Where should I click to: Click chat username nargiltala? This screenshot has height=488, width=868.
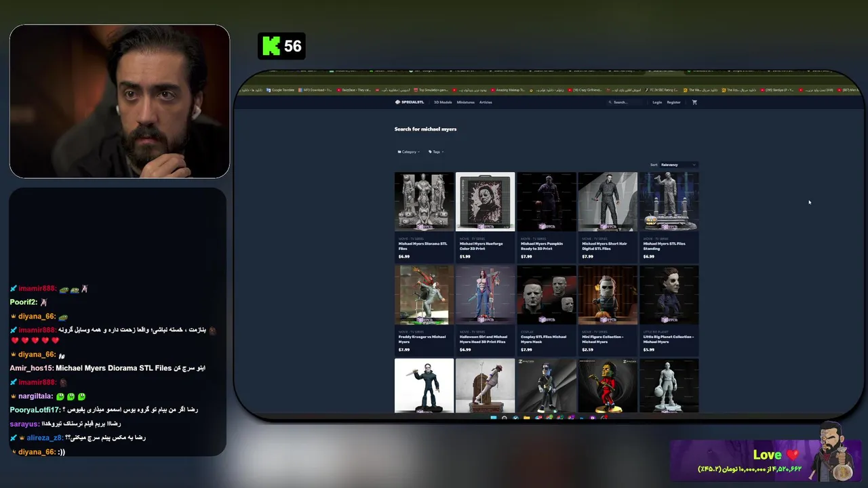[x=36, y=396]
